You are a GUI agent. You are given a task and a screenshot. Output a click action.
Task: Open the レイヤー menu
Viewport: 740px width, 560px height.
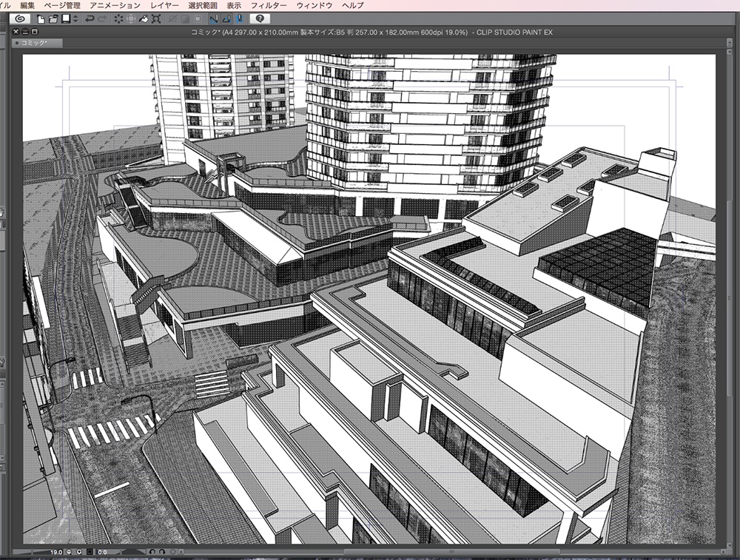click(x=164, y=5)
